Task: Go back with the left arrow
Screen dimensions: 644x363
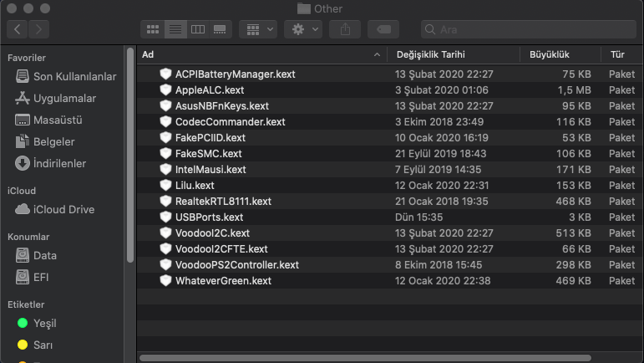Action: (x=18, y=29)
